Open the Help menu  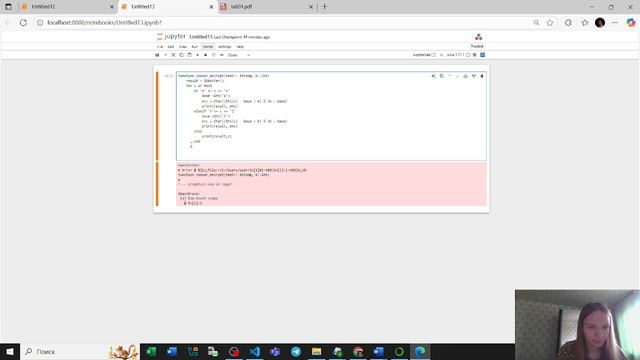pos(240,47)
